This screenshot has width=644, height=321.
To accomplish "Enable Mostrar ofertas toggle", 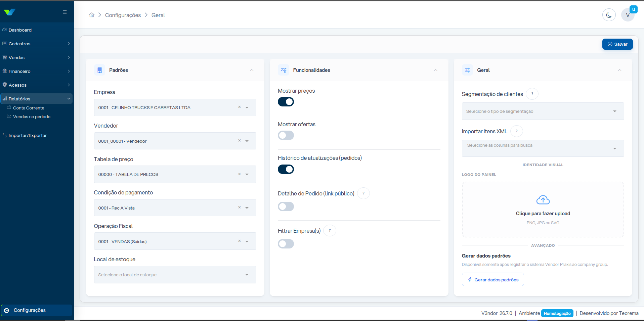I will (286, 135).
